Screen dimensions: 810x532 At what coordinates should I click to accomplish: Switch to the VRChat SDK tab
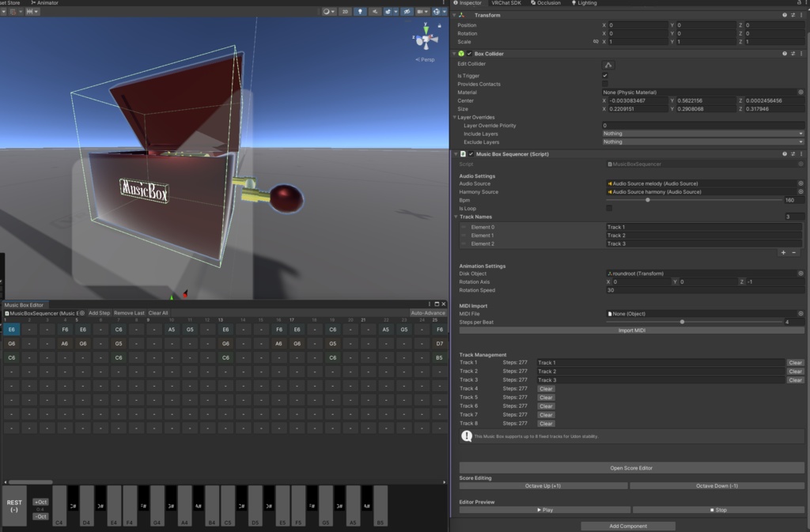click(505, 3)
